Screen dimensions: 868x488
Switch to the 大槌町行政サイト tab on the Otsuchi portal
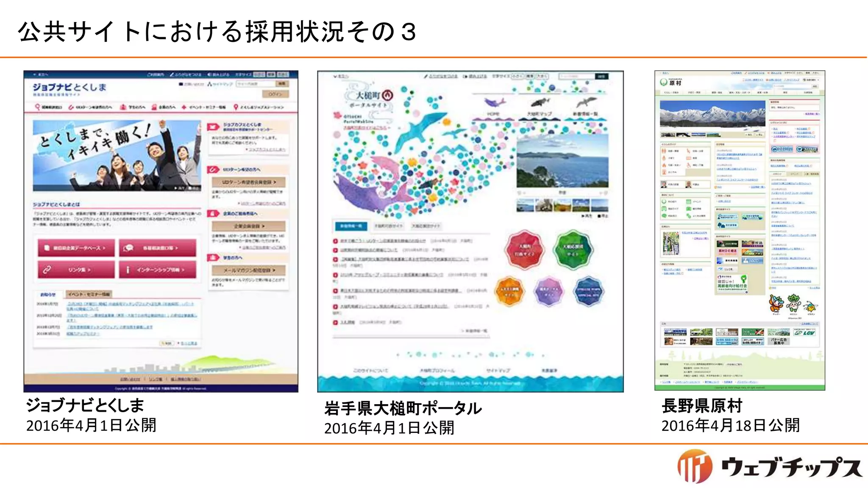click(x=388, y=226)
